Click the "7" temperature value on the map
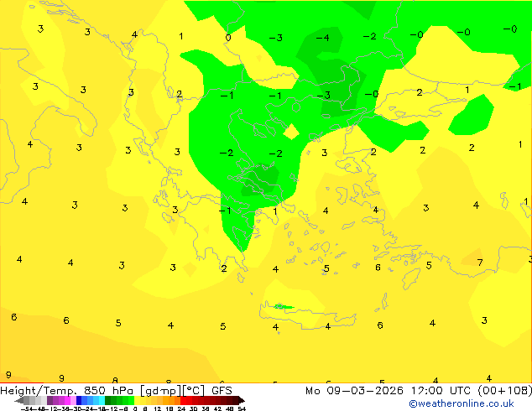This screenshot has height=411, width=532. click(480, 263)
